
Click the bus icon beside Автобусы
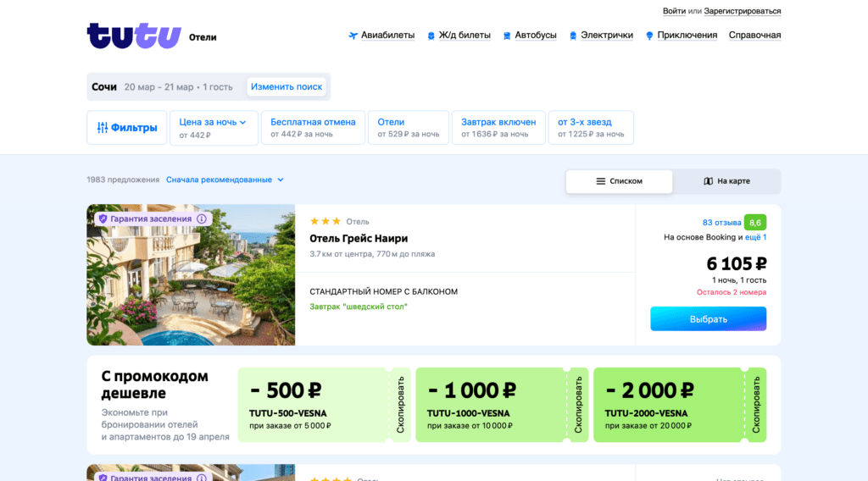point(507,36)
